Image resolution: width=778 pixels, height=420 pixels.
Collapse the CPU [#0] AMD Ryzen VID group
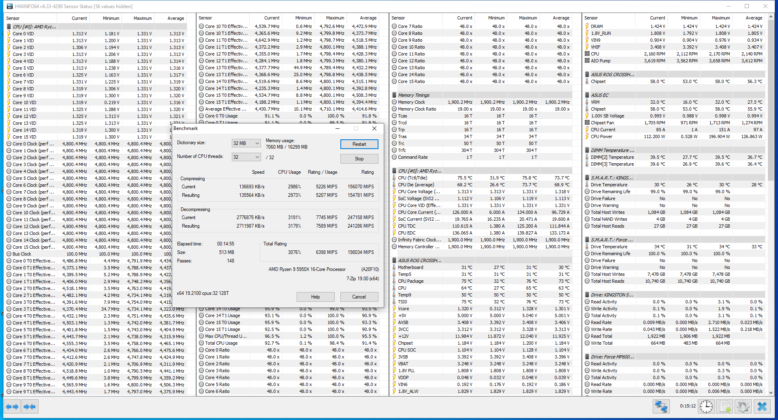pos(96,26)
